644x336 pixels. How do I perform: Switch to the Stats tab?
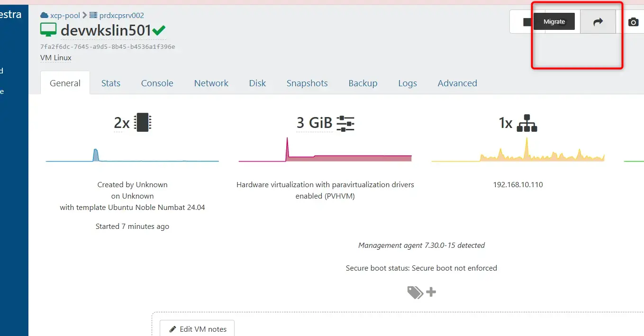coord(111,83)
